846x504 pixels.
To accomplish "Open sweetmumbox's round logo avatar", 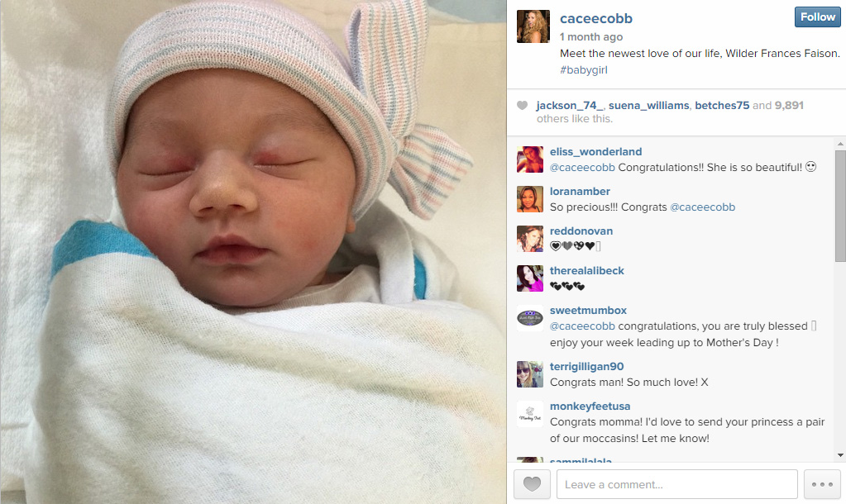I will (x=530, y=319).
